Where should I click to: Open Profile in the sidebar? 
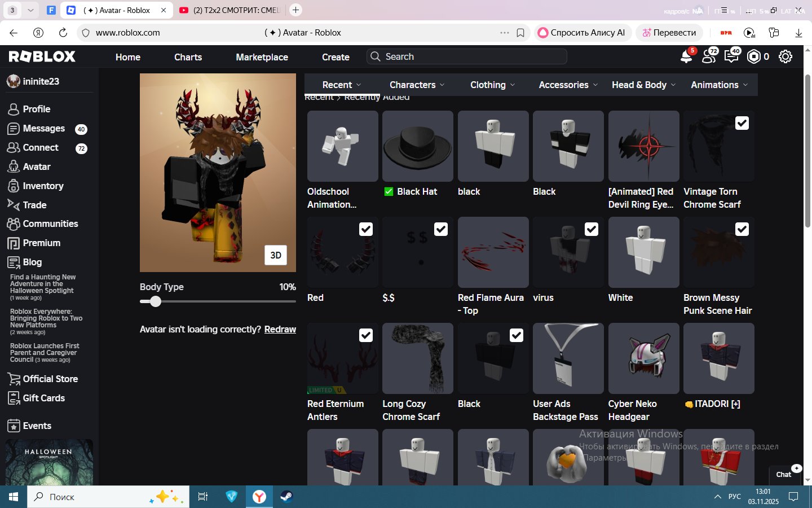[37, 109]
